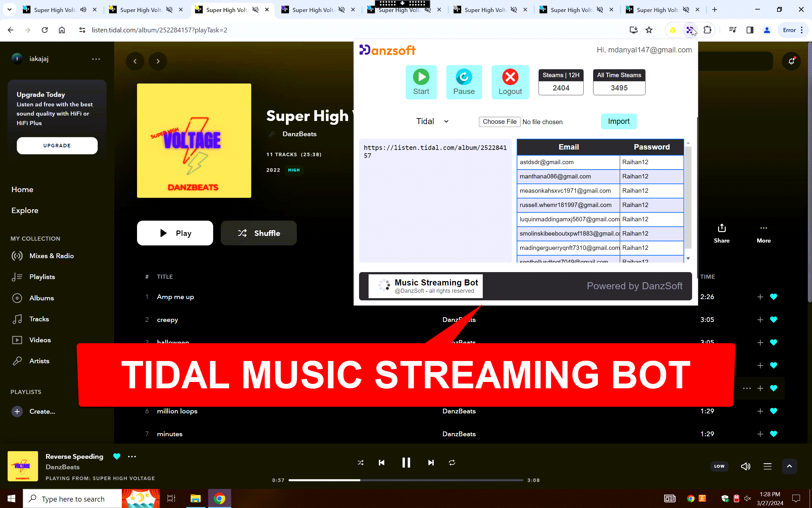Add creepy to a playlist

pos(760,319)
